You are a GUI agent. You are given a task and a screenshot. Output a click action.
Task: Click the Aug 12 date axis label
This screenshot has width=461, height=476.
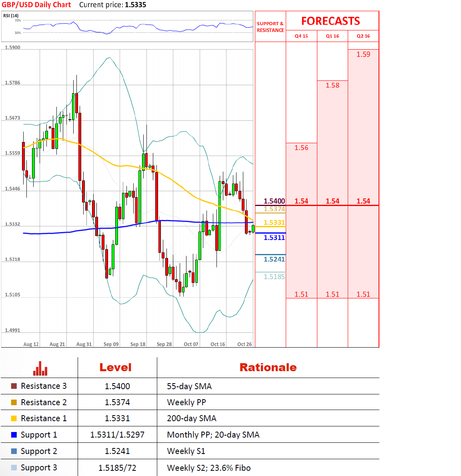point(31,344)
